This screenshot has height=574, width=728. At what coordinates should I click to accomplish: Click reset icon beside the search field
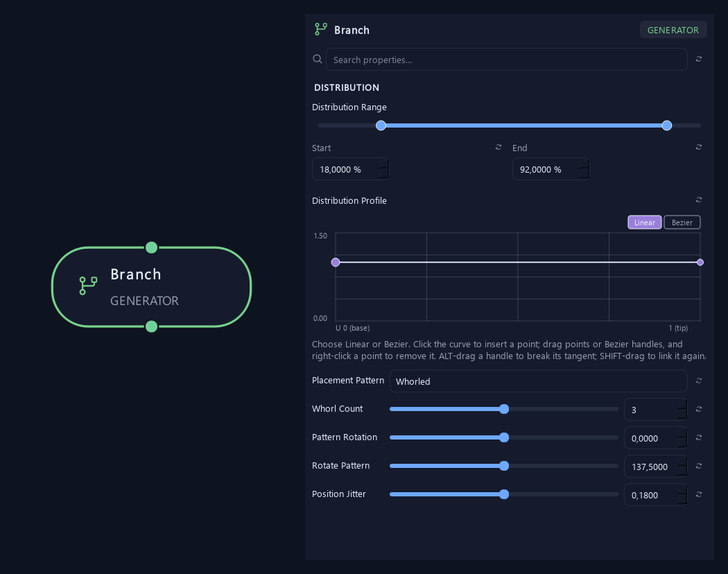(x=699, y=59)
